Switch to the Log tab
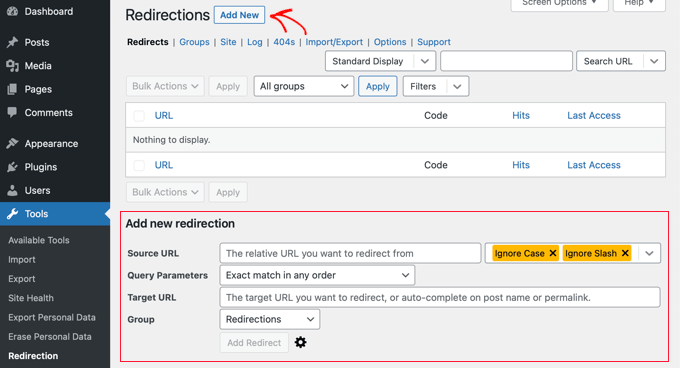Viewport: 680px width, 368px height. click(255, 42)
